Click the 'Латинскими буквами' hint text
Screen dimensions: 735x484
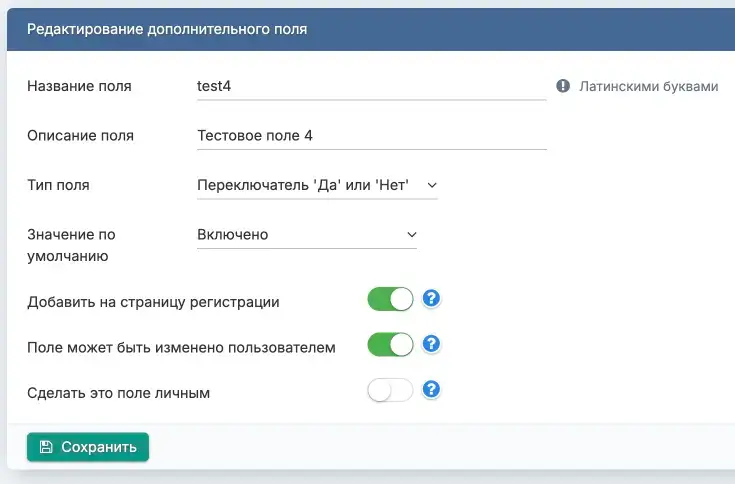pyautogui.click(x=649, y=86)
